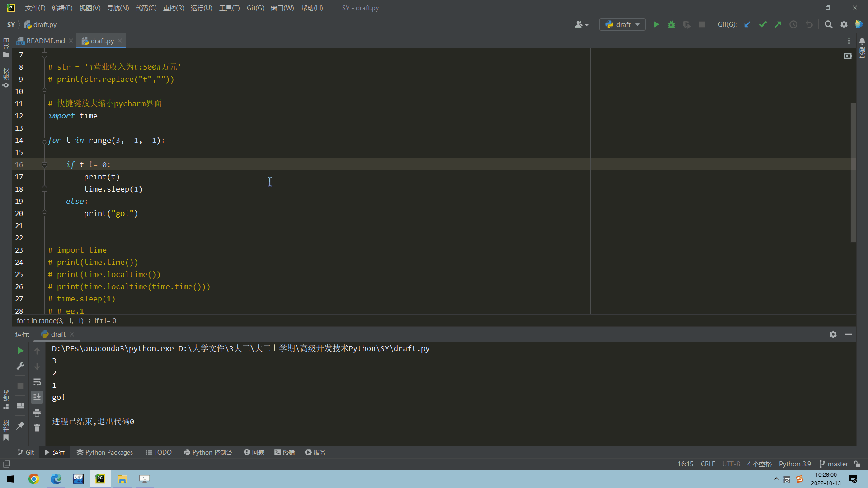The height and width of the screenshot is (488, 868).
Task: Run the draft configuration with green play button
Action: (x=656, y=25)
